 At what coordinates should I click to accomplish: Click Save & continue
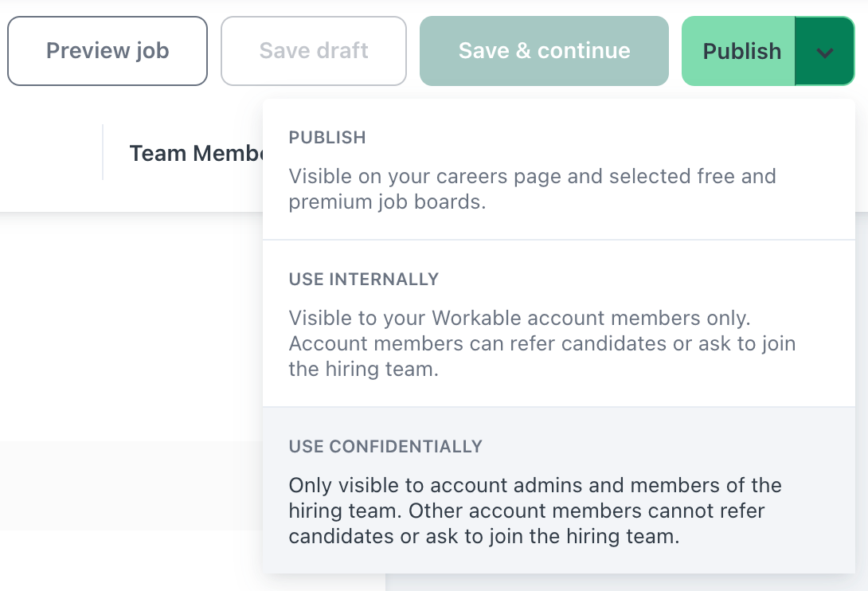coord(544,51)
